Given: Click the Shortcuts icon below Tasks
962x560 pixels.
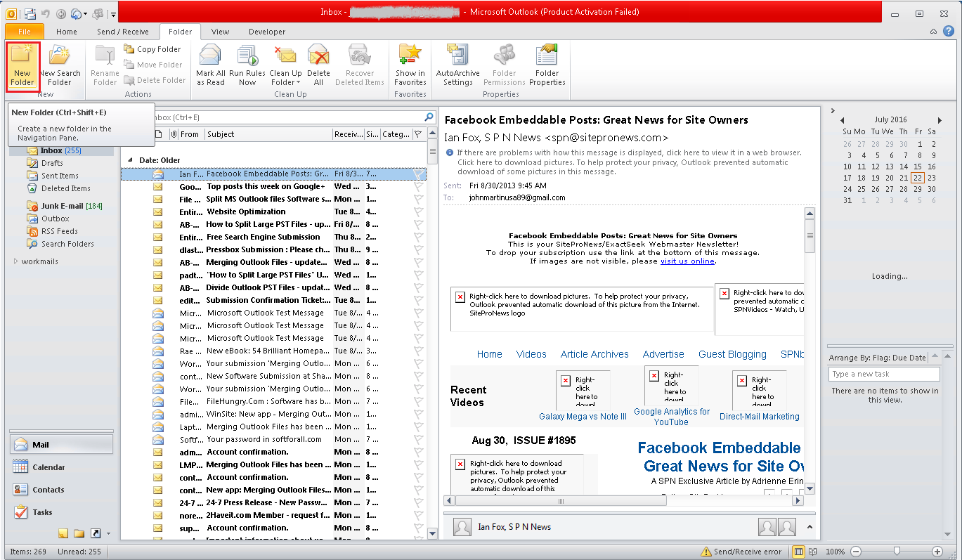Looking at the screenshot, I should [95, 533].
